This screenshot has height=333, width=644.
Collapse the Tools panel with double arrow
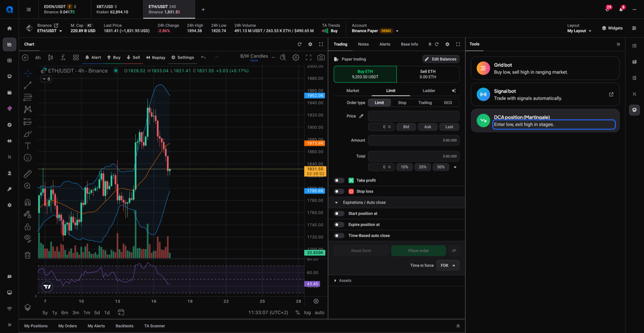[618, 44]
